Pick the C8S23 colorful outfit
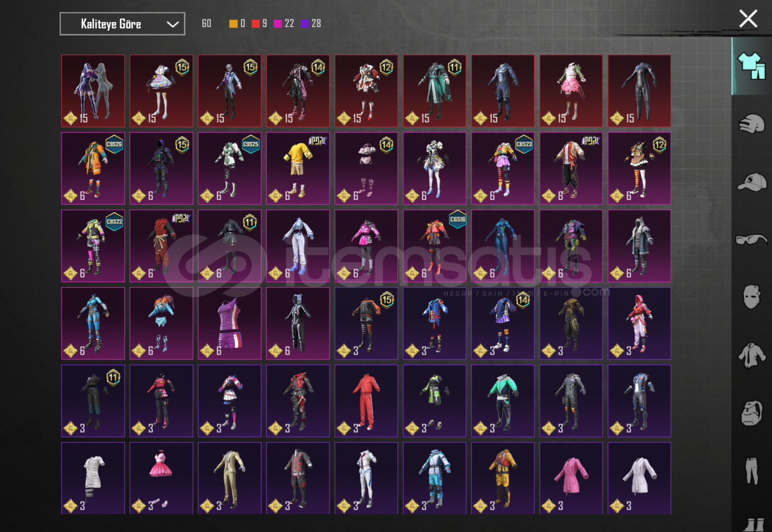 coord(503,168)
